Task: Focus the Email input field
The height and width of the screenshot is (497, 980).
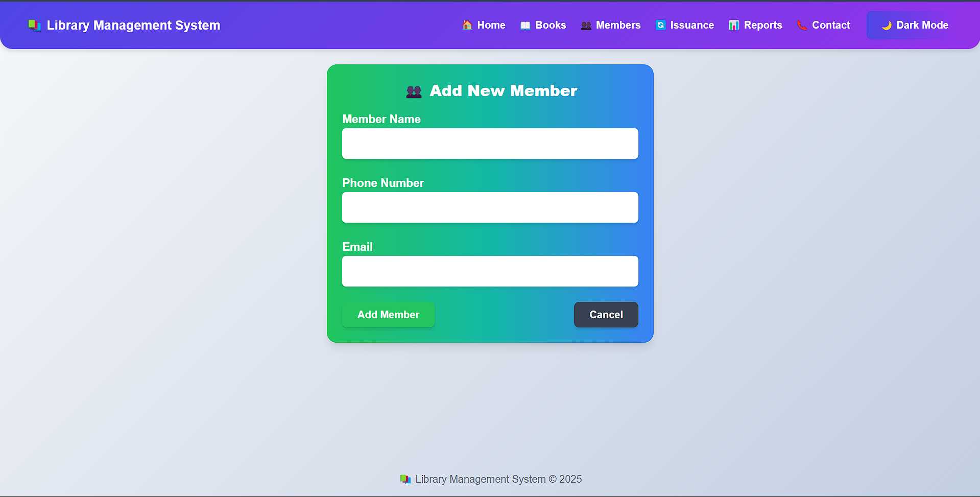Action: click(490, 271)
